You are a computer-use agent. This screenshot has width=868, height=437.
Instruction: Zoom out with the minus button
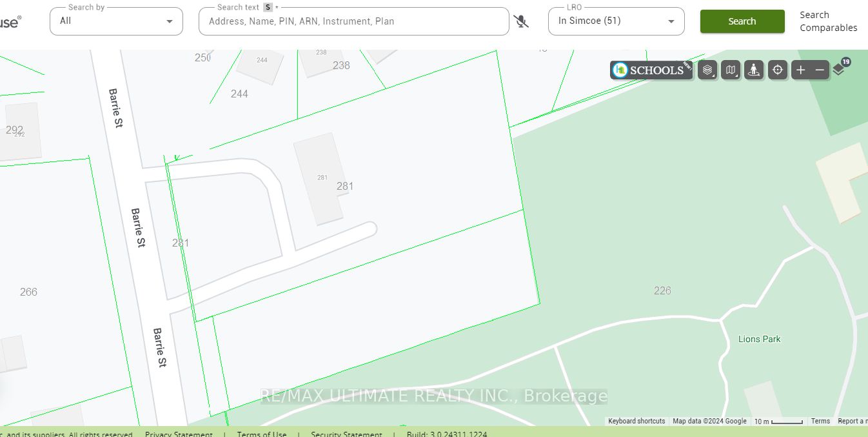(x=820, y=70)
